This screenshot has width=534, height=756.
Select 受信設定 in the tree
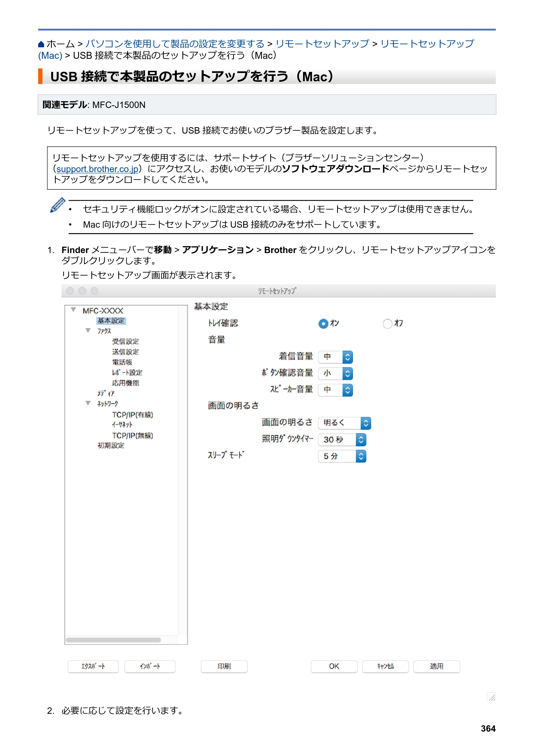(x=125, y=342)
